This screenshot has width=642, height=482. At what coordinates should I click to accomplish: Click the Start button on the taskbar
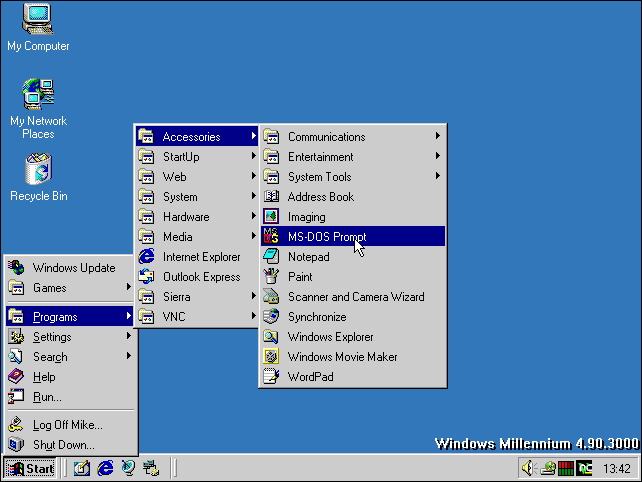pyautogui.click(x=31, y=468)
